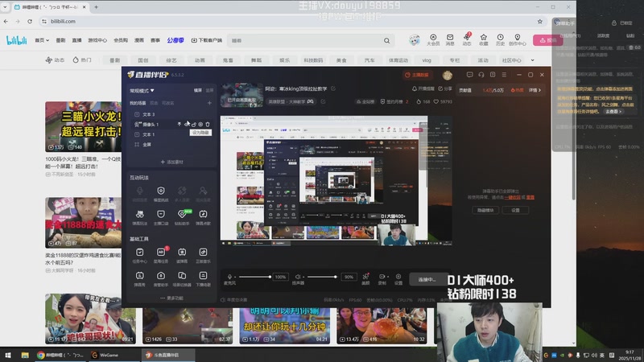Viewport: 644px width, 362px height.
Task: Expand 详情 details arrow in 贡献值 panel
Action: pos(535,90)
